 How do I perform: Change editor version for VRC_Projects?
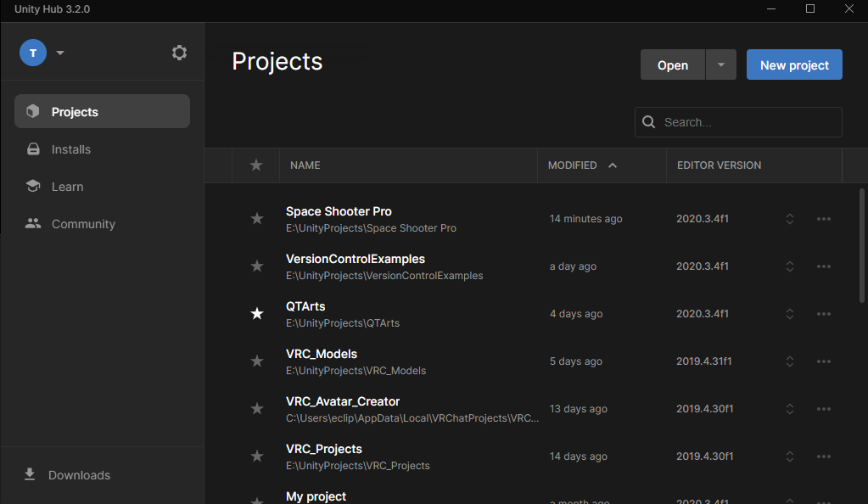pos(789,456)
